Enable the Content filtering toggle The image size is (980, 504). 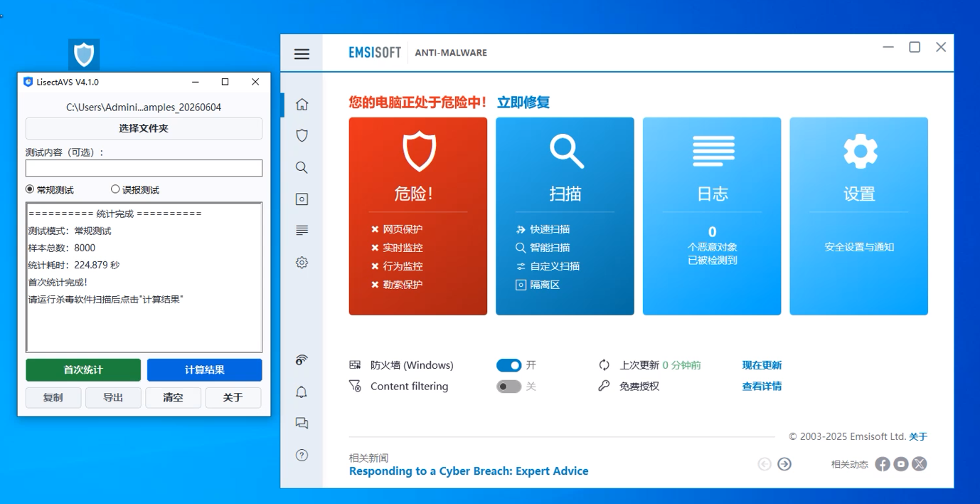point(509,387)
